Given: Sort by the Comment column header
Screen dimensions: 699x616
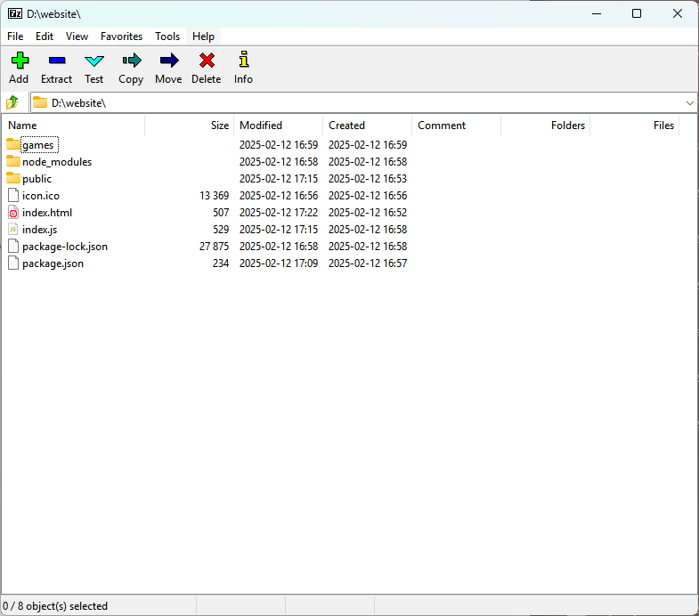Looking at the screenshot, I should tap(457, 126).
